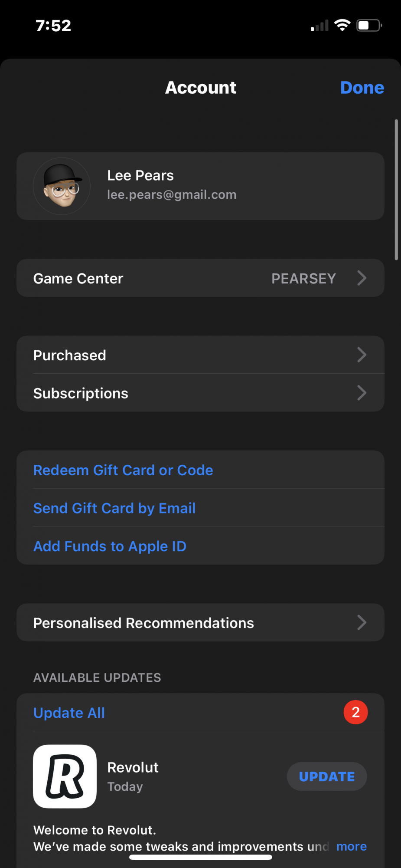Tap Update All link

69,713
